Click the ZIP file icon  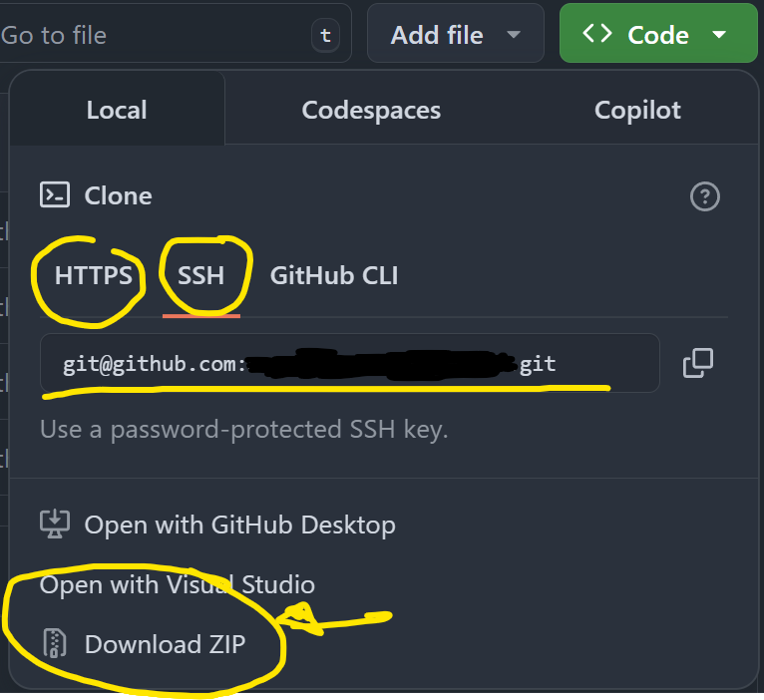click(54, 644)
